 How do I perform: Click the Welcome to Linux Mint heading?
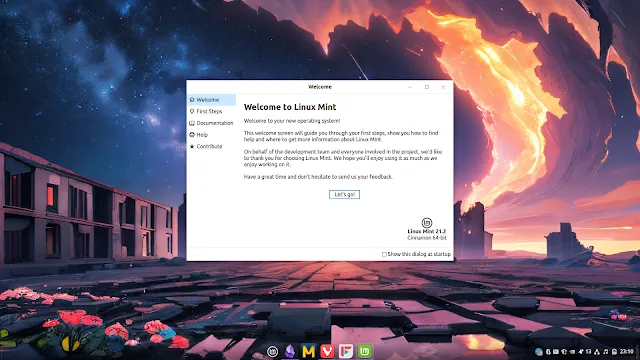tap(290, 107)
